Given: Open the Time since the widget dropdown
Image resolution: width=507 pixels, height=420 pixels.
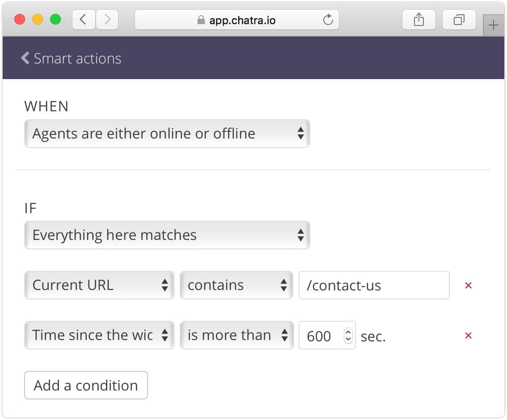Looking at the screenshot, I should point(99,335).
